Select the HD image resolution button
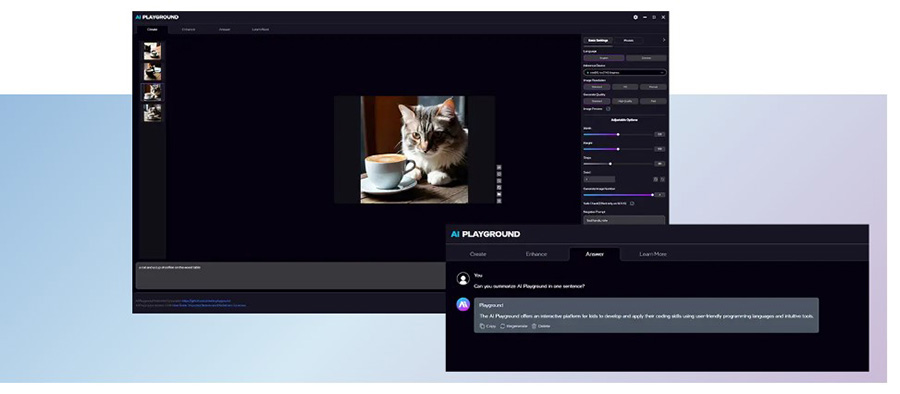Screen dimensions: 900x394 click(624, 87)
